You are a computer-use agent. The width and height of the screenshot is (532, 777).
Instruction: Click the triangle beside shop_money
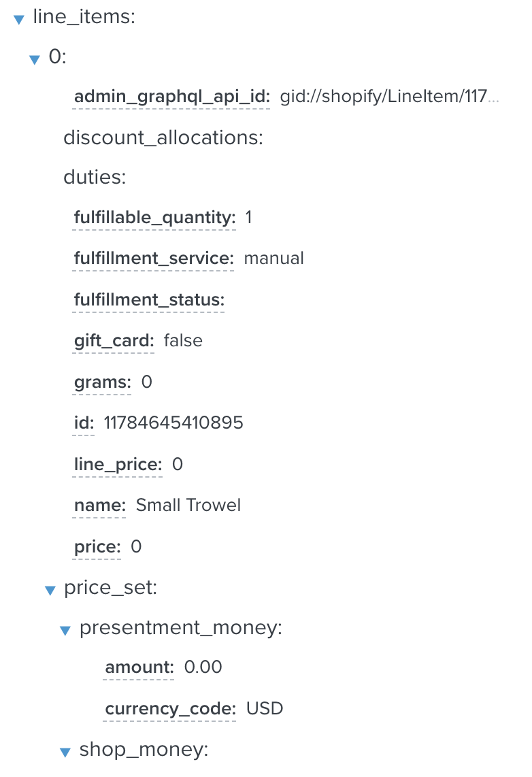pos(65,751)
